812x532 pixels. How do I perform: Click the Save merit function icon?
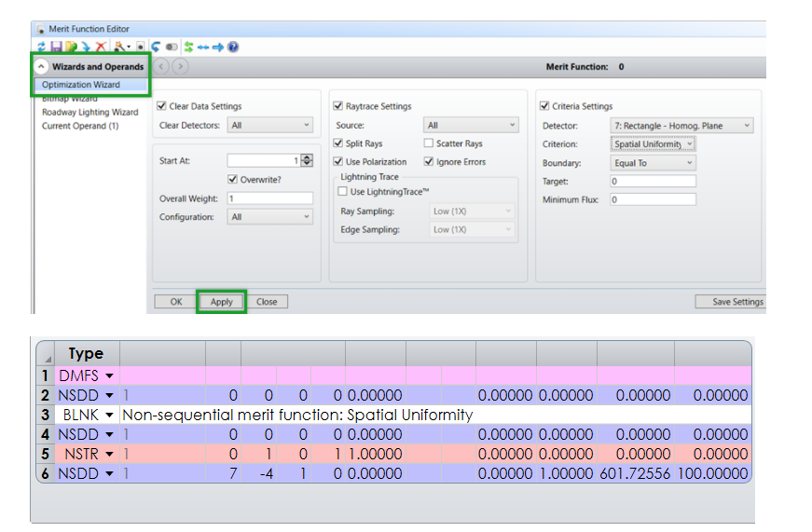coord(56,47)
